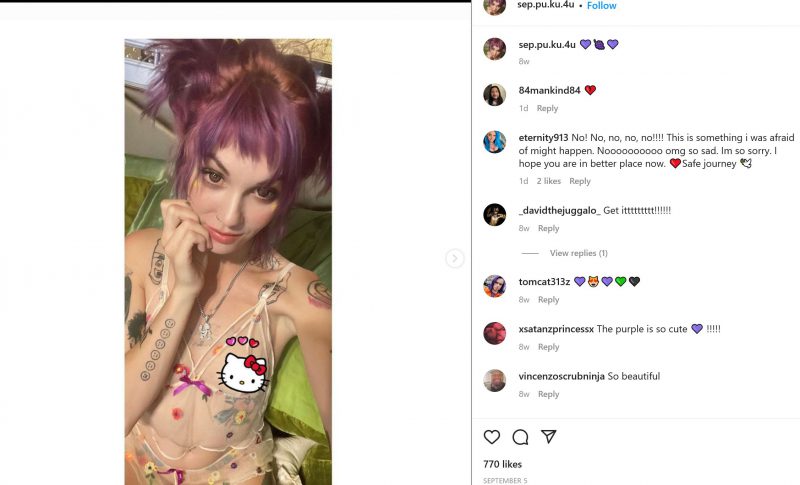800x485 pixels.
Task: Reply to 84mankind84's comment
Action: tap(547, 108)
